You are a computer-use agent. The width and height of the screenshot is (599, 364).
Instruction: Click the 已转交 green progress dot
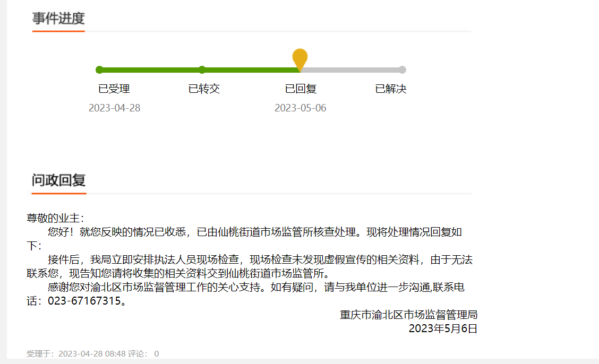point(202,70)
